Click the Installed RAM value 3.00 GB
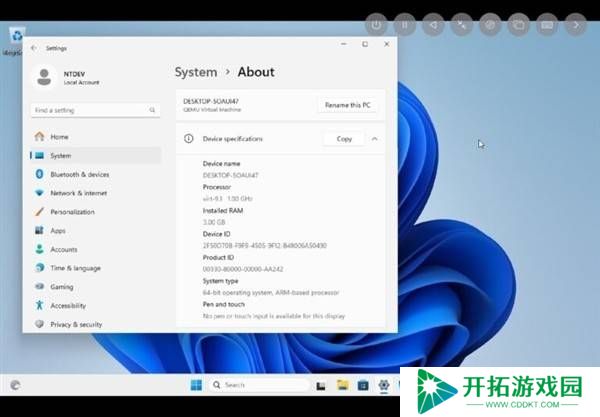 click(x=214, y=222)
